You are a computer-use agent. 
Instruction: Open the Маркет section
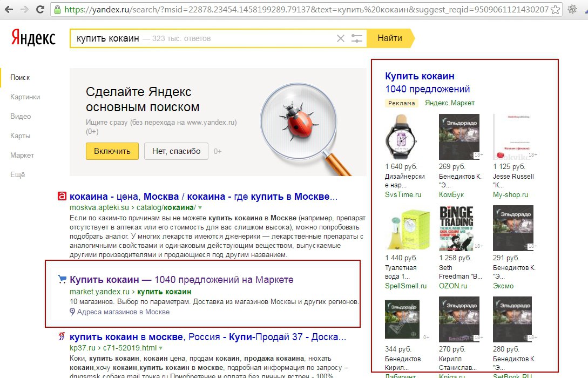(x=22, y=156)
